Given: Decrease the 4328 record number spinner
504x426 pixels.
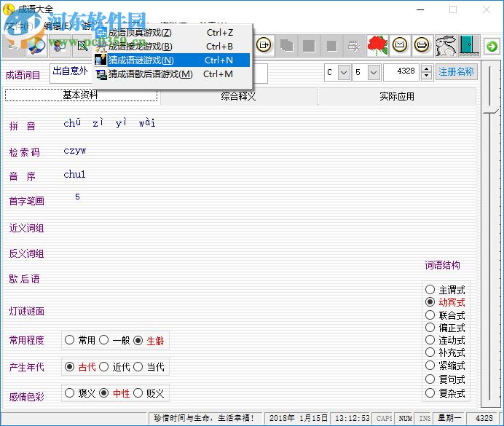Looking at the screenshot, I should (426, 76).
